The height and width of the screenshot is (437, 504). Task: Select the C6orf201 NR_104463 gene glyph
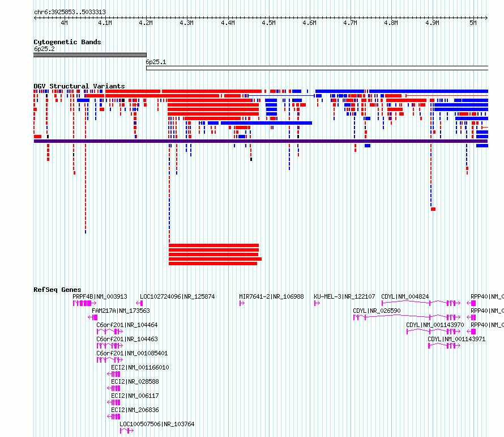point(110,346)
